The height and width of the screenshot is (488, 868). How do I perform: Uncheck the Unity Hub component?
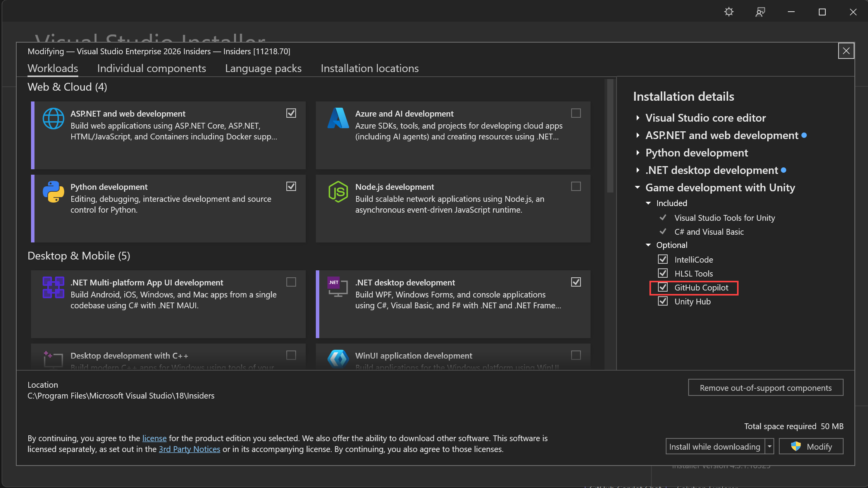663,301
